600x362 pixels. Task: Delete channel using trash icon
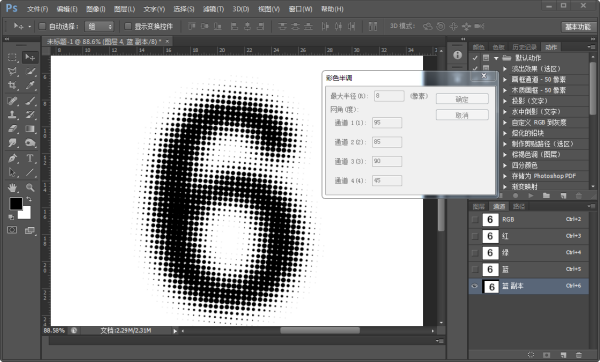(x=579, y=355)
